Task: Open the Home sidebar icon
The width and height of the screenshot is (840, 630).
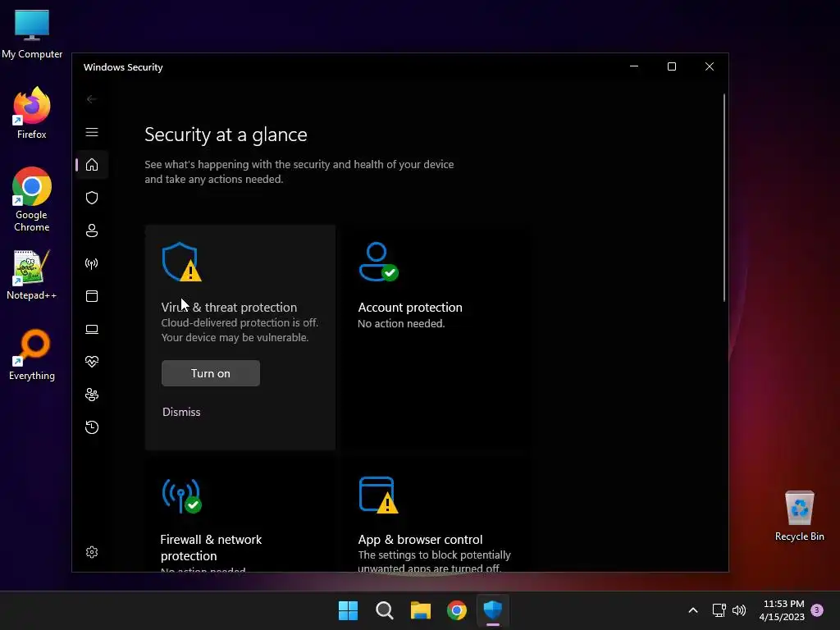Action: click(92, 164)
